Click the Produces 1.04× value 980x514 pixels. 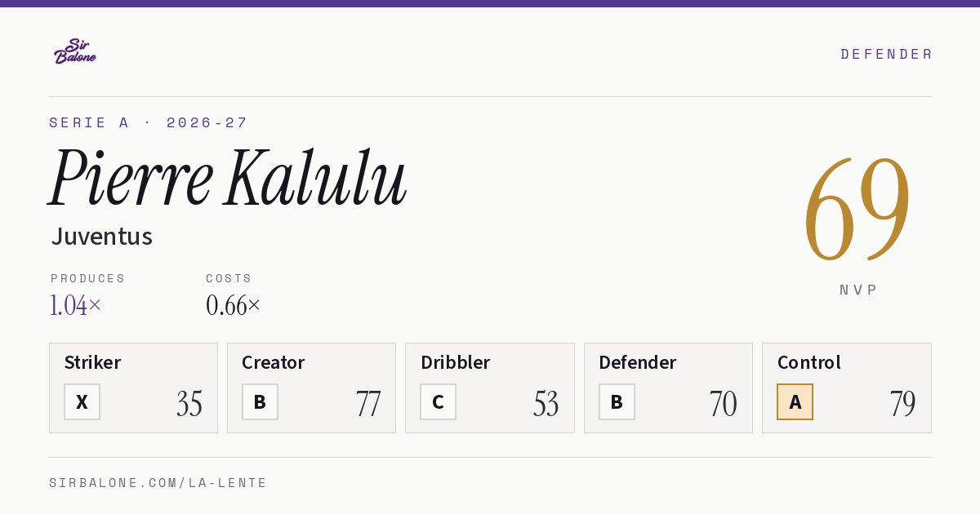coord(76,305)
